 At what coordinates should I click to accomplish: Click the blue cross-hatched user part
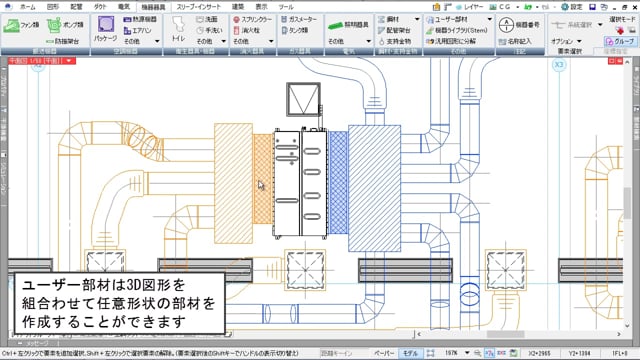pos(338,182)
